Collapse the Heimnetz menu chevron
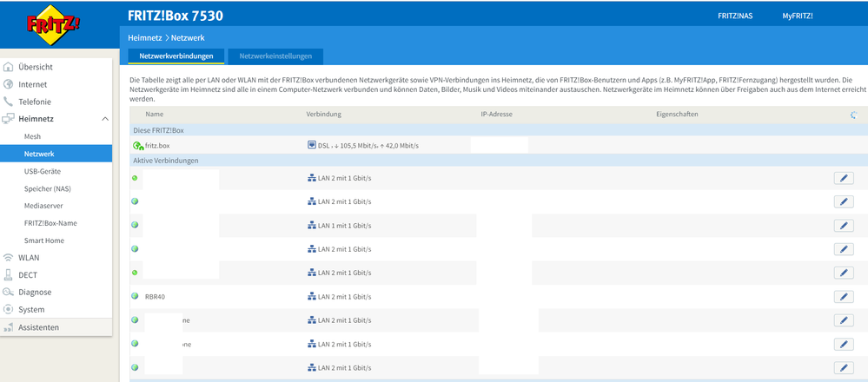The width and height of the screenshot is (868, 382). [105, 119]
